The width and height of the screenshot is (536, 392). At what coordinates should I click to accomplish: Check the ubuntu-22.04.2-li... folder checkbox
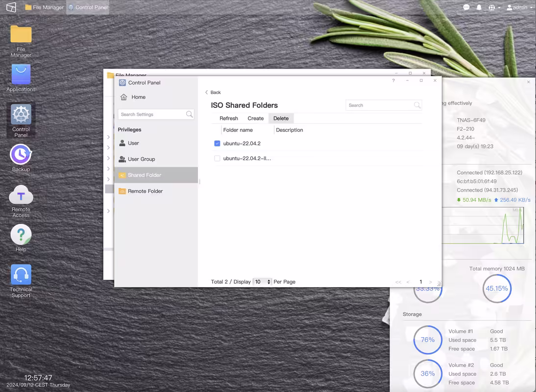217,158
